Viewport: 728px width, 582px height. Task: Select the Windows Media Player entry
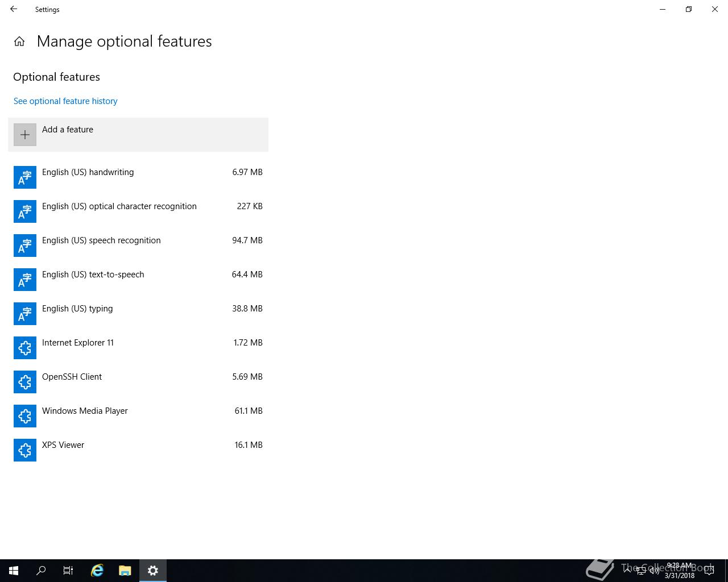point(138,416)
